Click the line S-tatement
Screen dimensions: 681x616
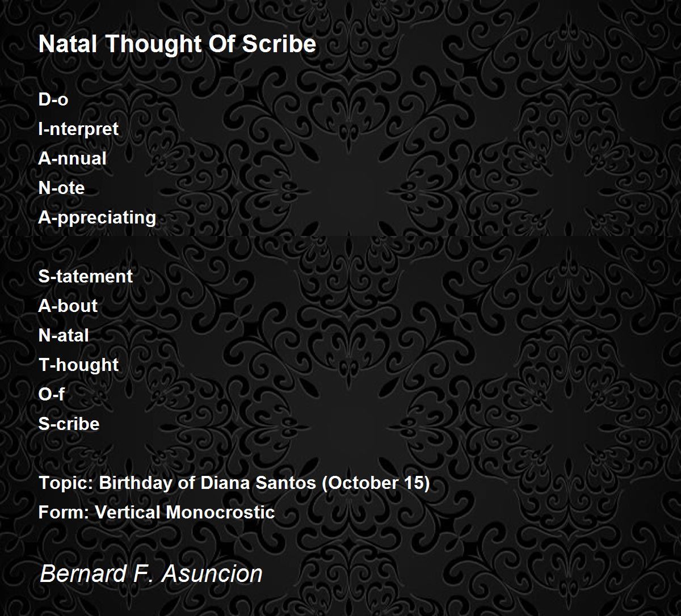(x=86, y=276)
